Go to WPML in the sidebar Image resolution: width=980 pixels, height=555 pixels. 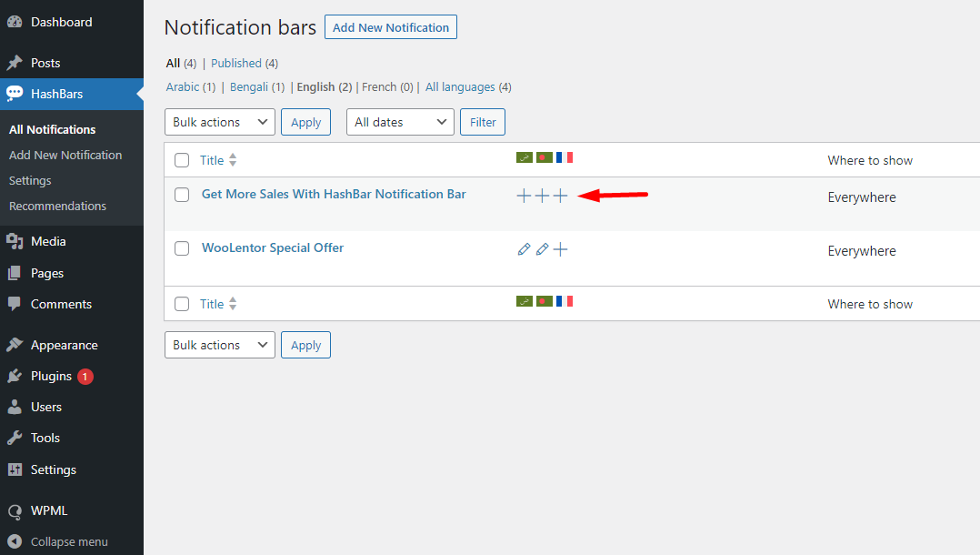[49, 510]
